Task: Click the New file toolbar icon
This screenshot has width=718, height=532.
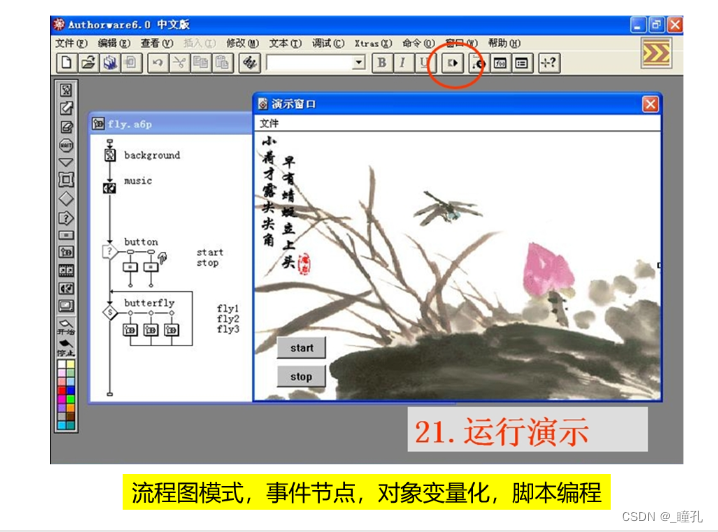Action: pyautogui.click(x=66, y=63)
